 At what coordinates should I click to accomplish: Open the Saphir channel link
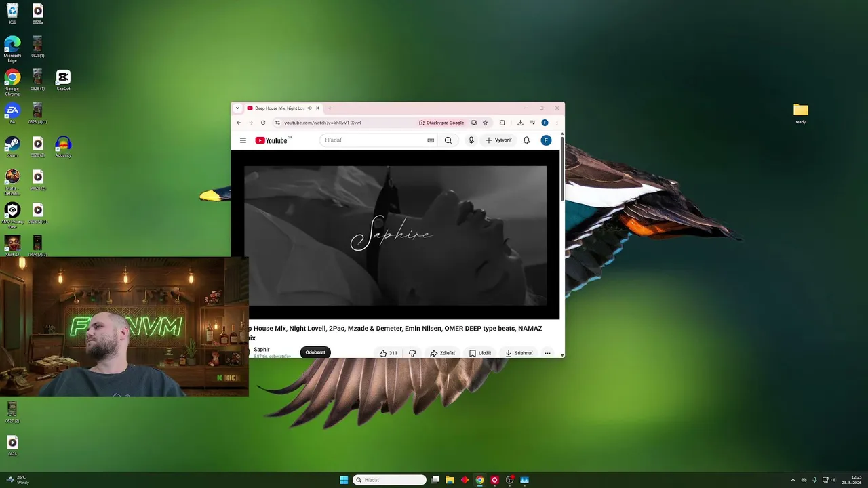[262, 350]
